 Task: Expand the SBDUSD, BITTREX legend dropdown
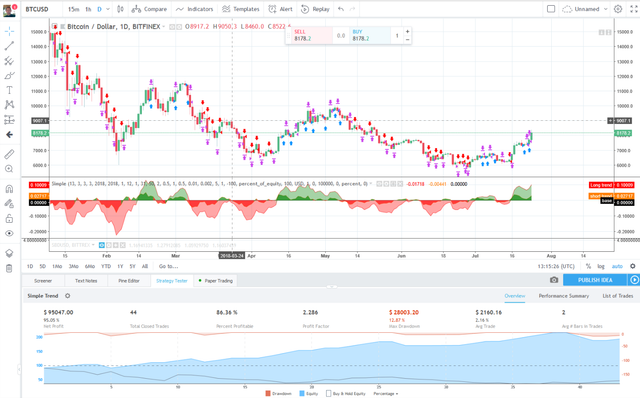[x=93, y=245]
